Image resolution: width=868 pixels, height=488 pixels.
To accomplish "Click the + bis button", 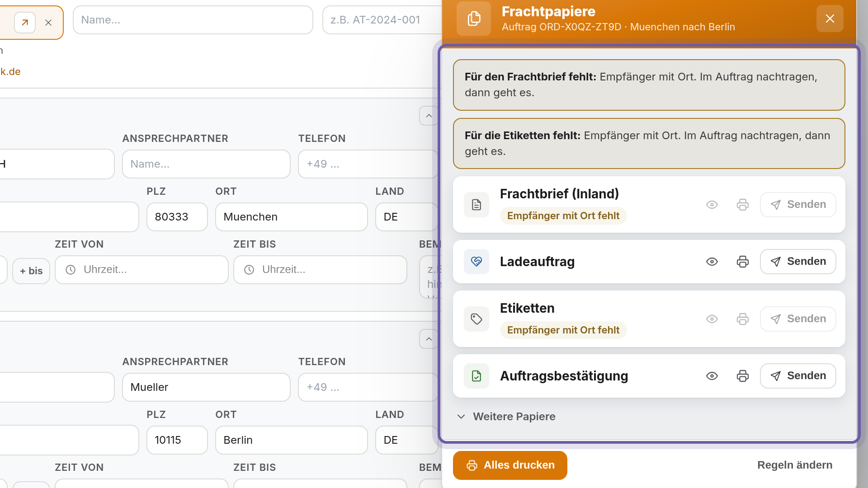I will (31, 271).
